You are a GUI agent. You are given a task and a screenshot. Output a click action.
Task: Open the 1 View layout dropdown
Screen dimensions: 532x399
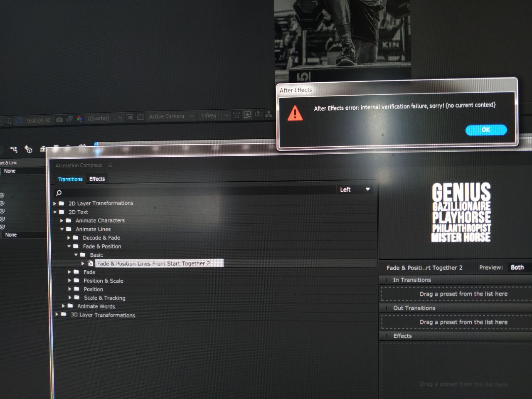214,116
